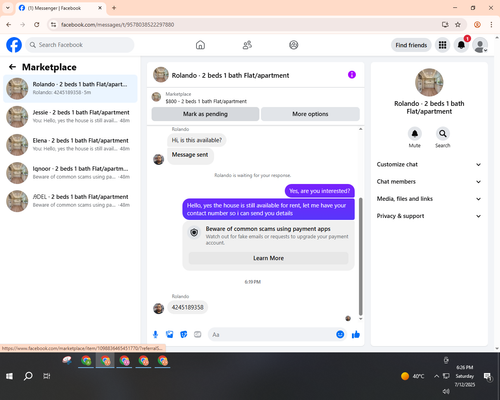Open Windows notification center icon
The height and width of the screenshot is (400, 500).
(488, 376)
